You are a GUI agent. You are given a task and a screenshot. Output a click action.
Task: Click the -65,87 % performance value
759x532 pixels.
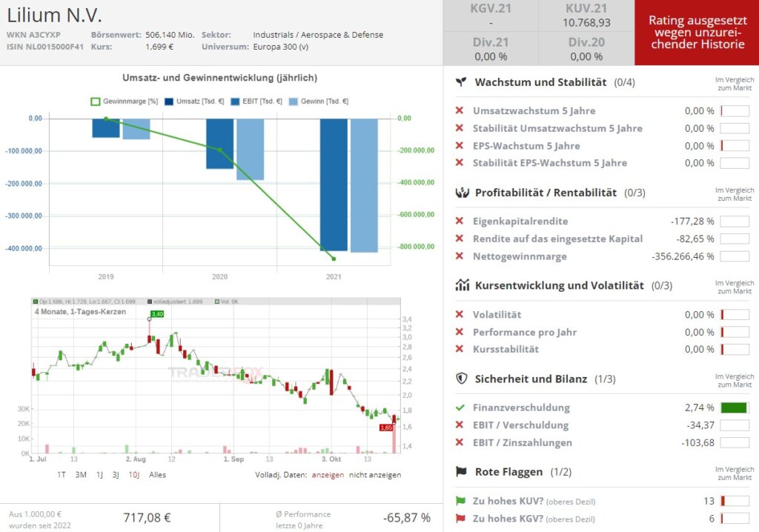pyautogui.click(x=407, y=518)
